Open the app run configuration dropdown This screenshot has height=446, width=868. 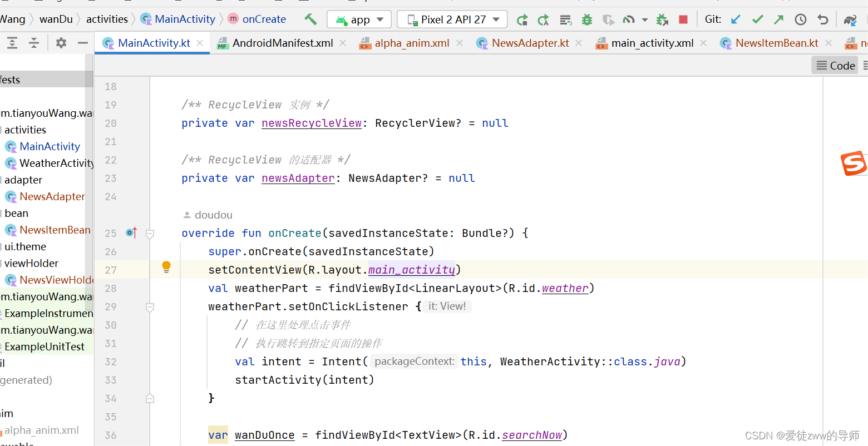point(359,19)
